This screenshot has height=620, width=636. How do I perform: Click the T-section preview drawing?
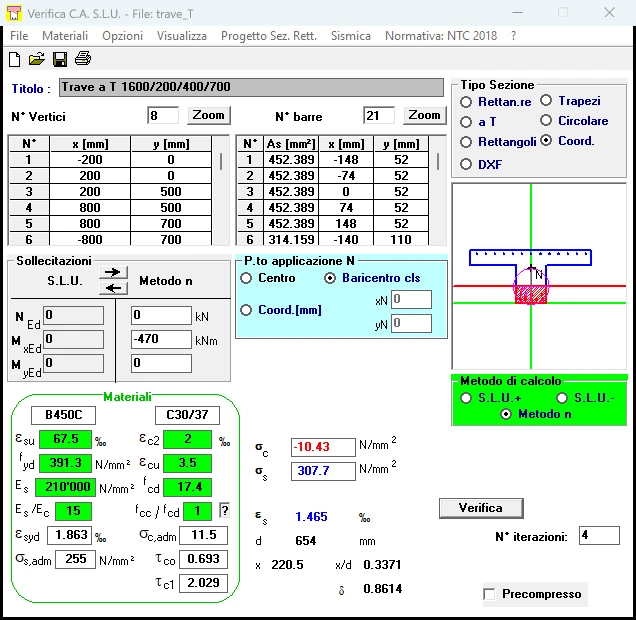539,276
